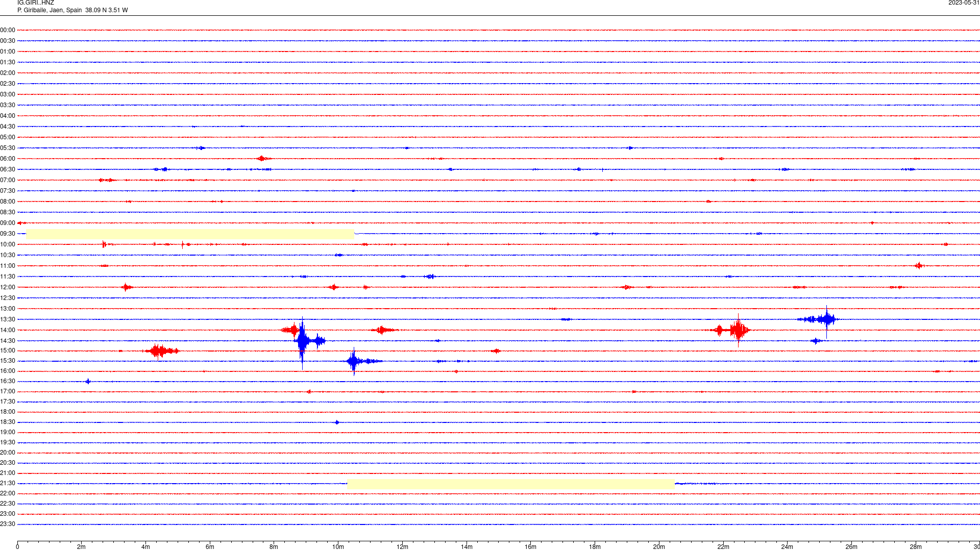Select the 05:30 trace time label
980x551 pixels.
tap(8, 148)
